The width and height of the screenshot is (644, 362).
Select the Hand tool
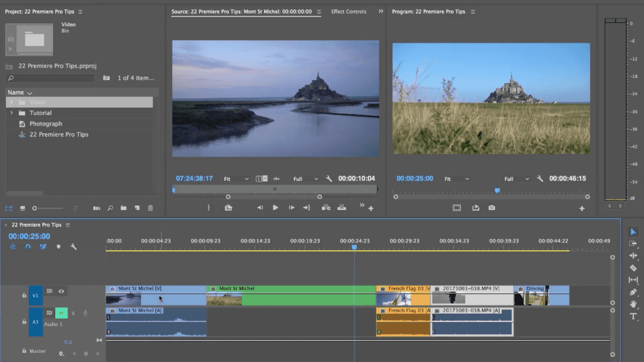633,304
